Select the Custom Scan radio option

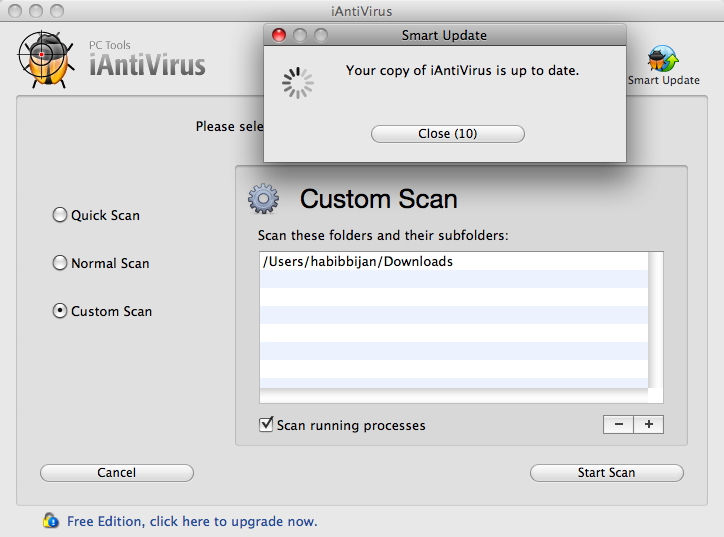point(60,311)
